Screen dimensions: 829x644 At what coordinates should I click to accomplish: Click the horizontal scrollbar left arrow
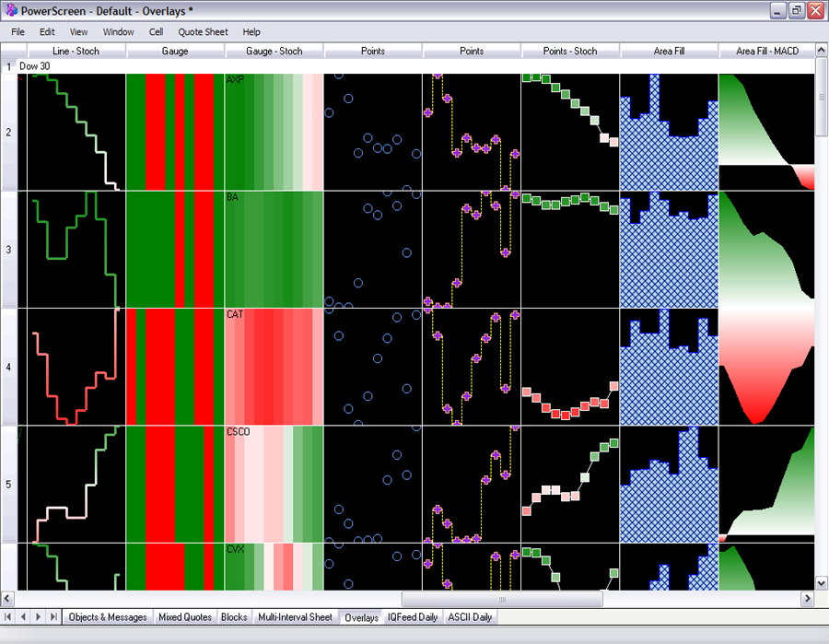[x=8, y=599]
